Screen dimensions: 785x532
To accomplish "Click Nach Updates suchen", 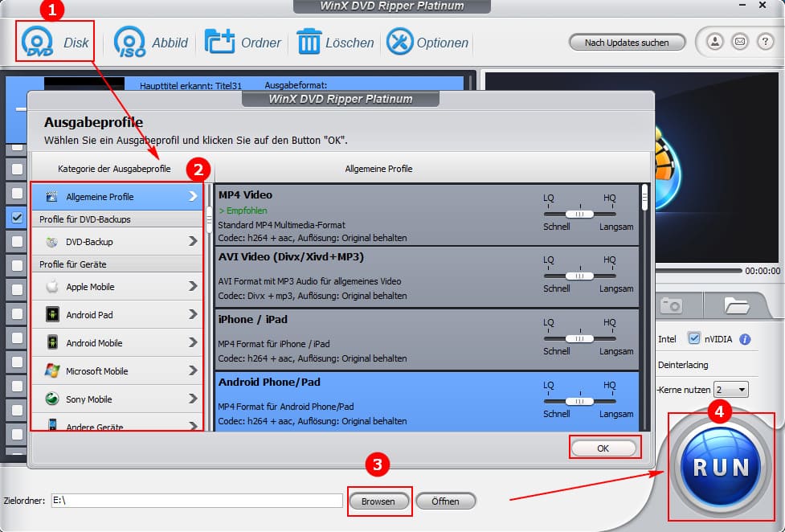I will point(627,43).
